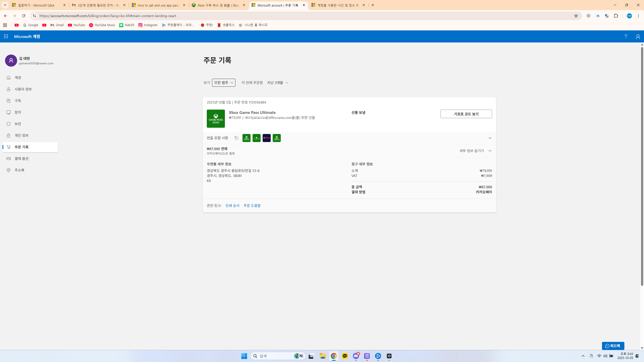This screenshot has height=362, width=644.
Task: Click the broken image bundle icon
Action: coord(236,138)
